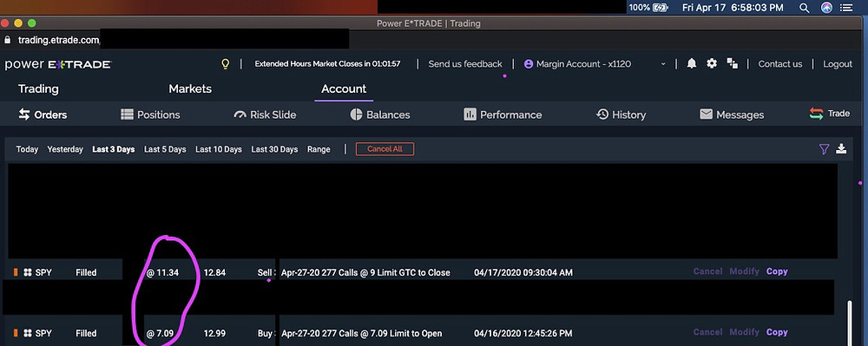Click the Extended Hours Market Closes countdown

click(x=327, y=64)
